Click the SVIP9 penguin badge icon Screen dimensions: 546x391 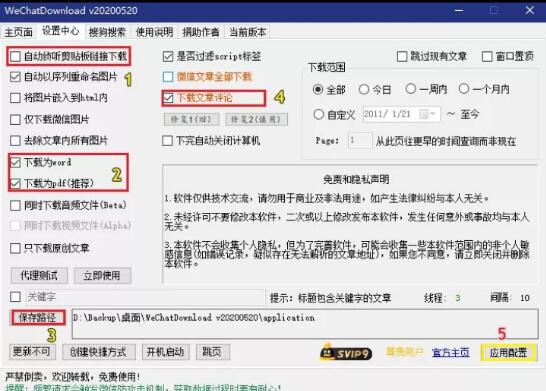pyautogui.click(x=346, y=352)
